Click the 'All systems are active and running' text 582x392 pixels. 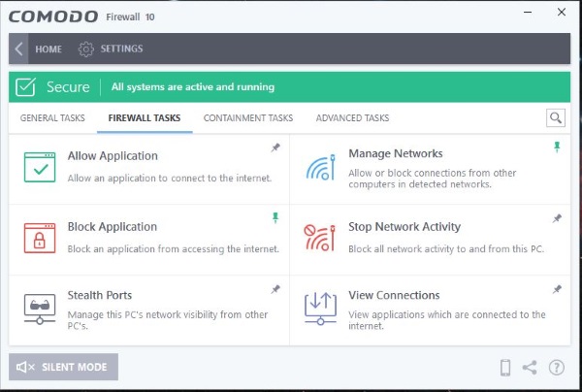pos(193,87)
